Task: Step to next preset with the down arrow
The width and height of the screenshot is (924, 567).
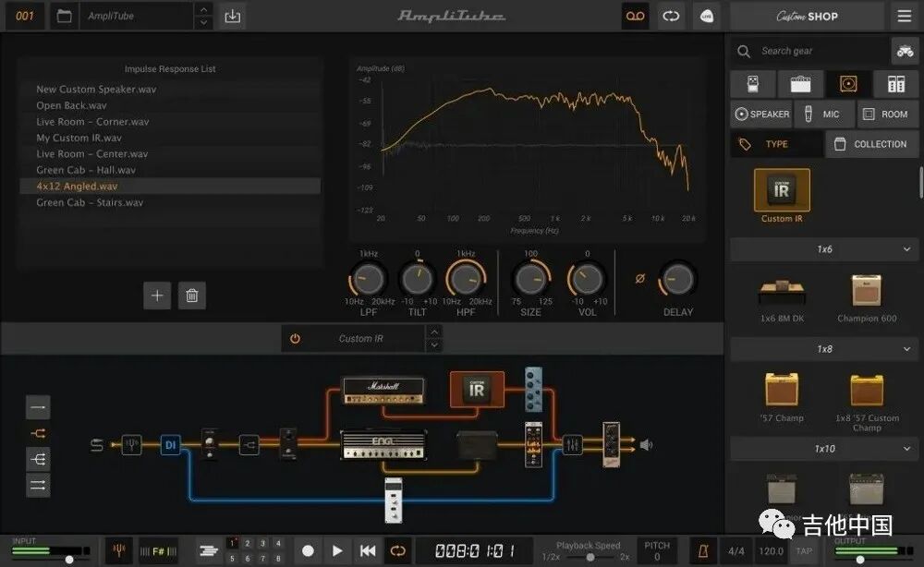Action: tap(203, 22)
